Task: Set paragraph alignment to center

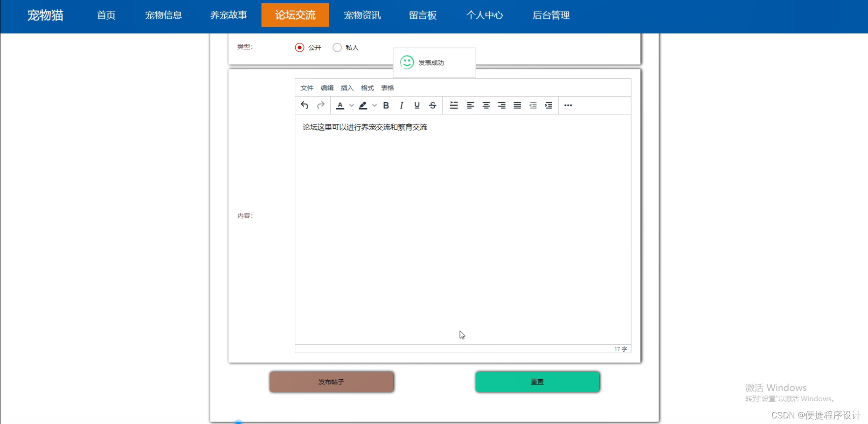Action: click(486, 105)
